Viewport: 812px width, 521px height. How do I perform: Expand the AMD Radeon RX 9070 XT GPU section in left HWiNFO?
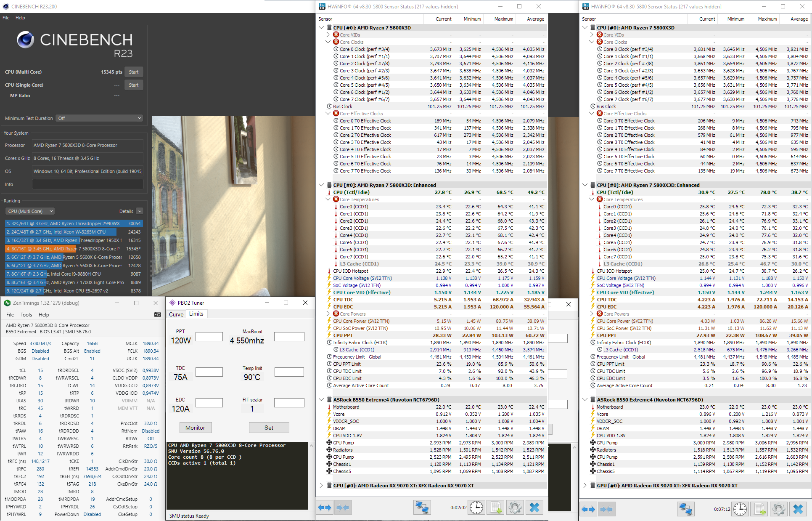321,485
